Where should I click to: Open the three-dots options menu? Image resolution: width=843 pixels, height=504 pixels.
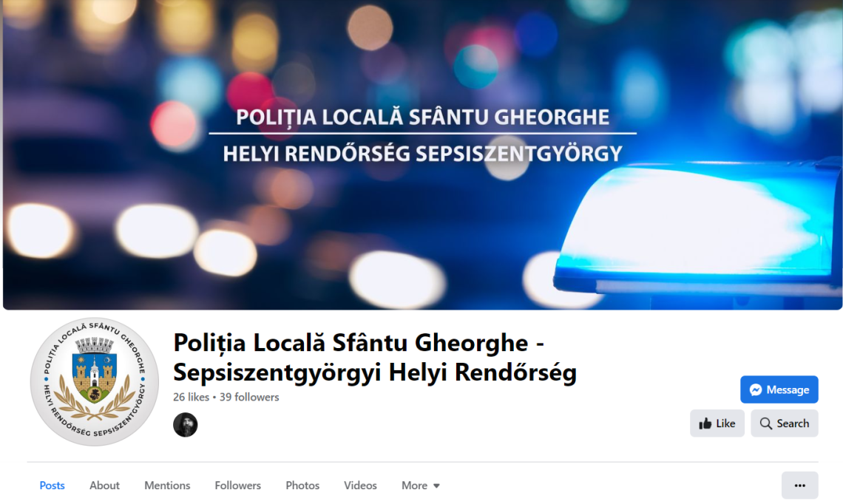pyautogui.click(x=800, y=486)
